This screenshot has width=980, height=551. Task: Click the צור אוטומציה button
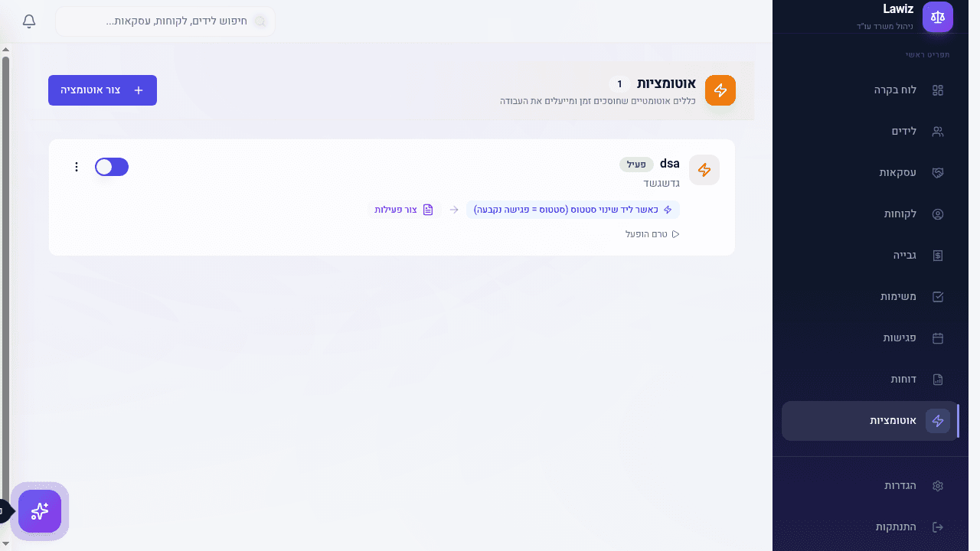pyautogui.click(x=103, y=90)
